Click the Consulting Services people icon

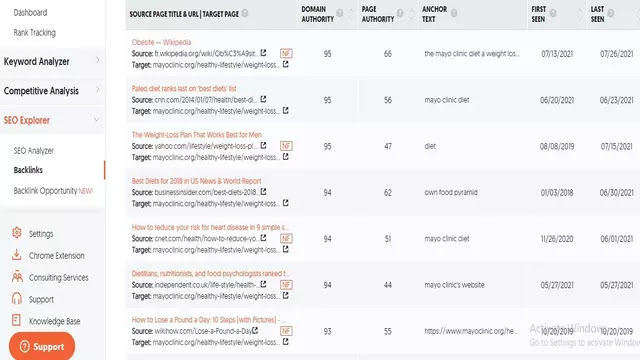[x=17, y=277]
